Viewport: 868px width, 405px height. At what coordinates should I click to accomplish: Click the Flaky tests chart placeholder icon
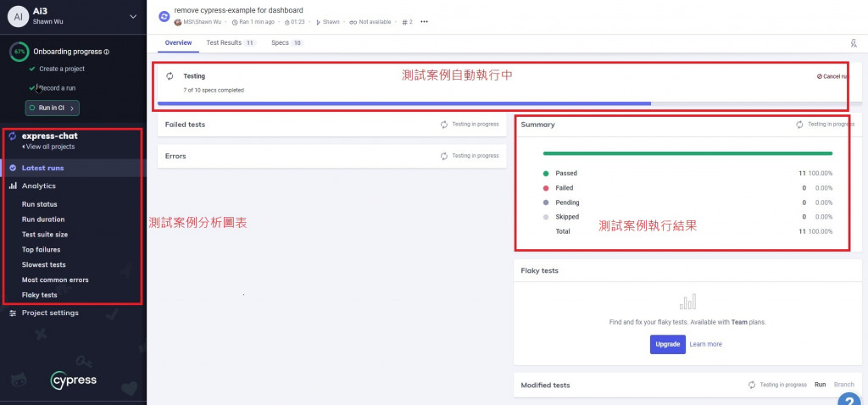pos(687,302)
